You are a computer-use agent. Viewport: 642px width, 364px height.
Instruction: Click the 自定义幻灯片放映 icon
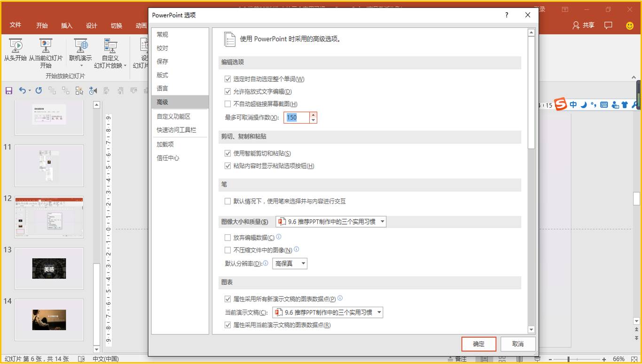(x=110, y=46)
